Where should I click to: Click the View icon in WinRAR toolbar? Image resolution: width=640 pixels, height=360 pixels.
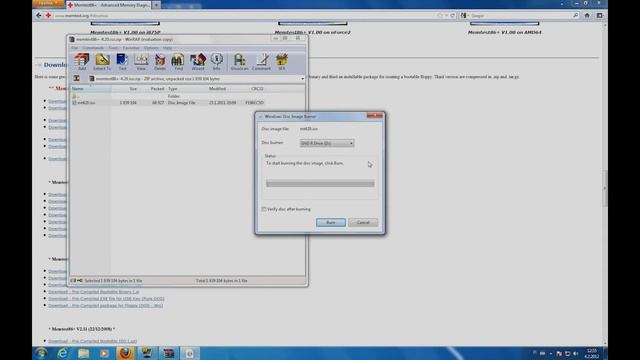click(141, 62)
